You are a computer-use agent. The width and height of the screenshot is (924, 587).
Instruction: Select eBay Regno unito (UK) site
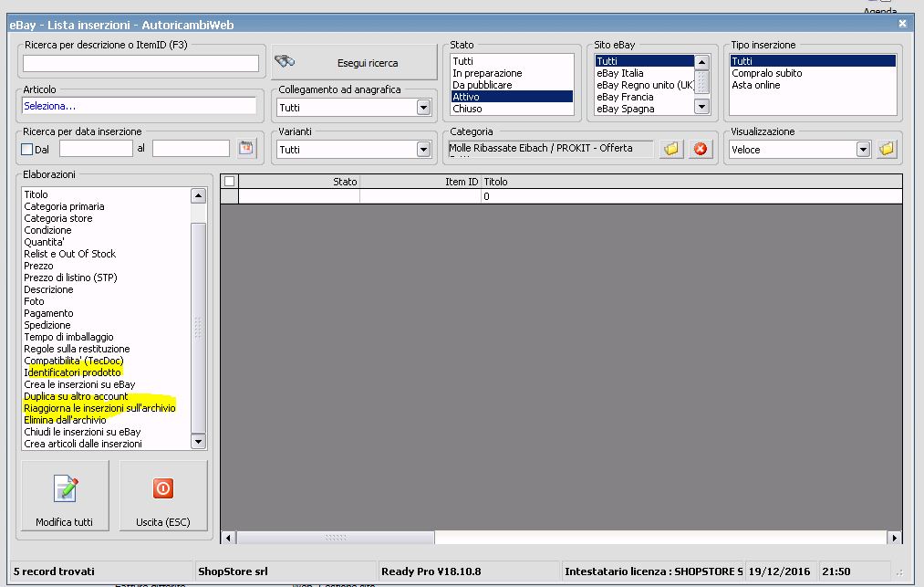[645, 85]
